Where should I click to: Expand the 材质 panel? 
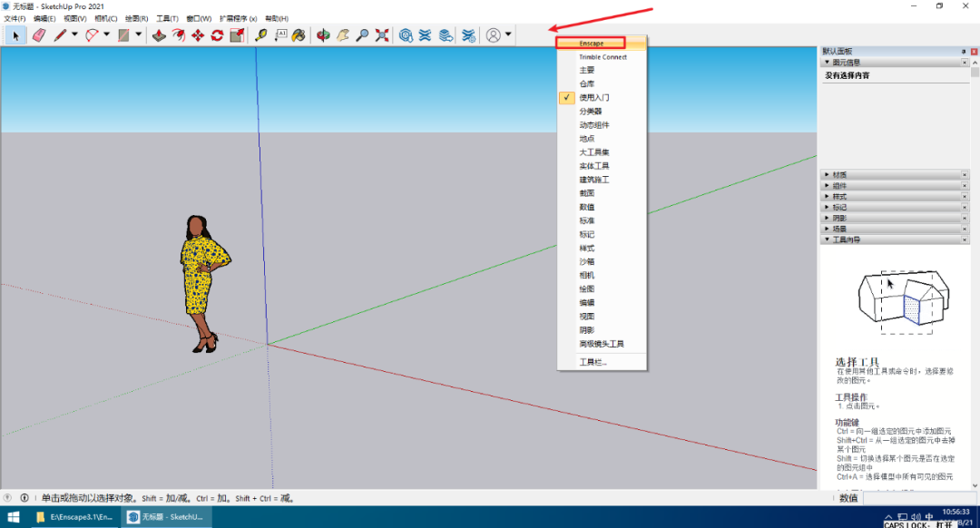pos(889,174)
